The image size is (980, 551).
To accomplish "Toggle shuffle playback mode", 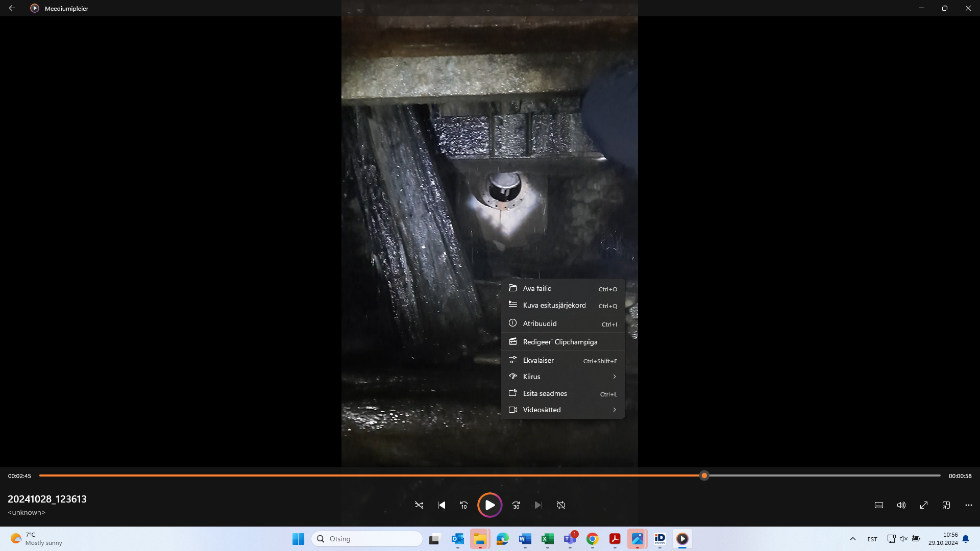I will (x=419, y=505).
